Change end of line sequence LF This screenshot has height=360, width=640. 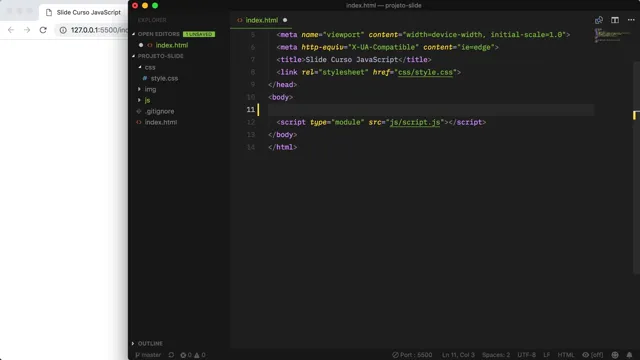tap(547, 355)
